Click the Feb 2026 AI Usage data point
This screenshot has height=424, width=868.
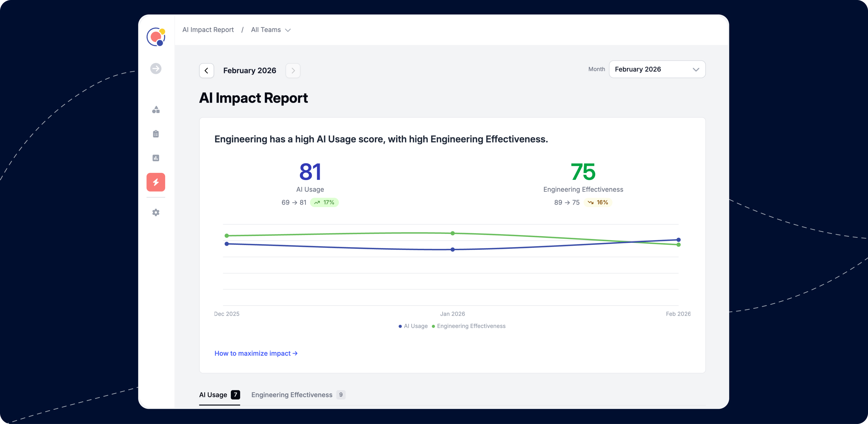point(678,240)
